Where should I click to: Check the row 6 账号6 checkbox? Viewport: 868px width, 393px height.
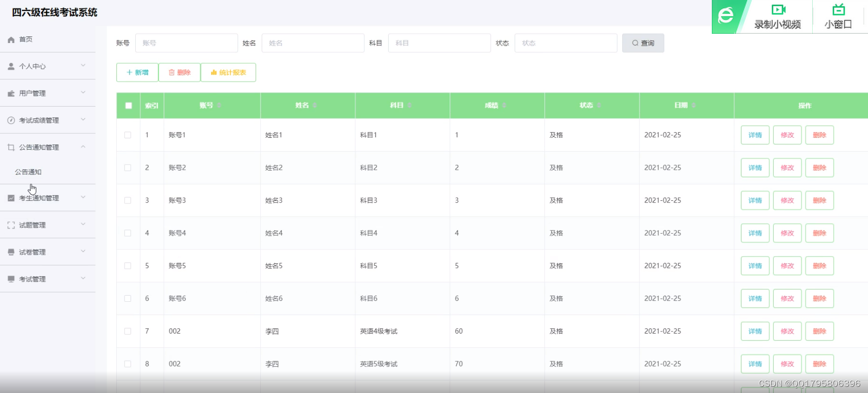pos(128,299)
